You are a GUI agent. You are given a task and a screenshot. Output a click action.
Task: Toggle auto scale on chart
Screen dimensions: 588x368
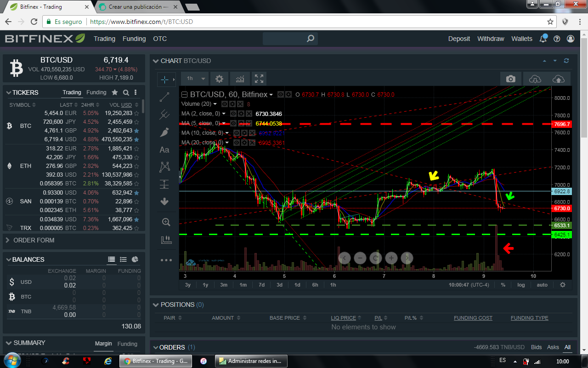coord(542,285)
